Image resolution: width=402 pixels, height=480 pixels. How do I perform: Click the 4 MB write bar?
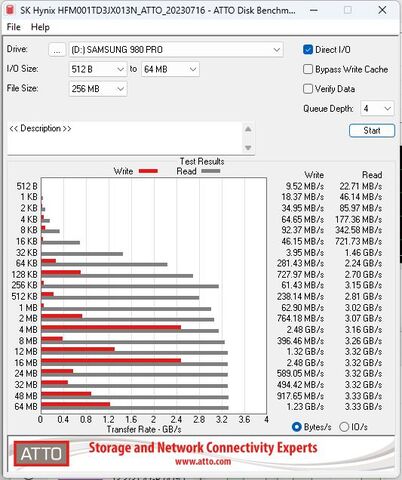[x=111, y=327]
